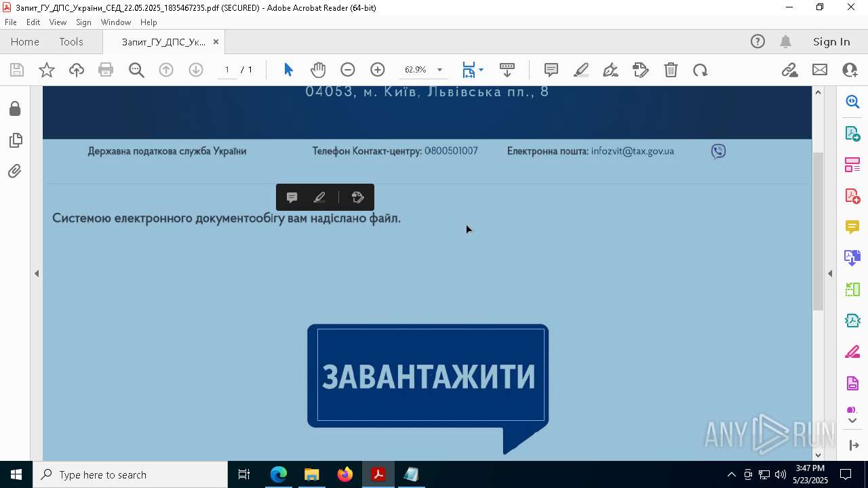Image resolution: width=868 pixels, height=488 pixels.
Task: Open the Fill & Sign pen icon
Action: 610,70
